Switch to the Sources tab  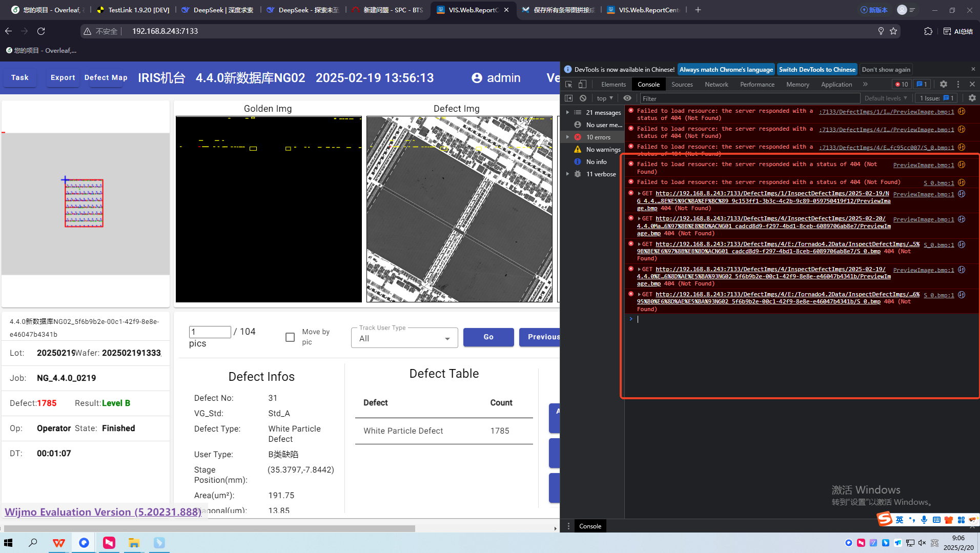click(682, 84)
